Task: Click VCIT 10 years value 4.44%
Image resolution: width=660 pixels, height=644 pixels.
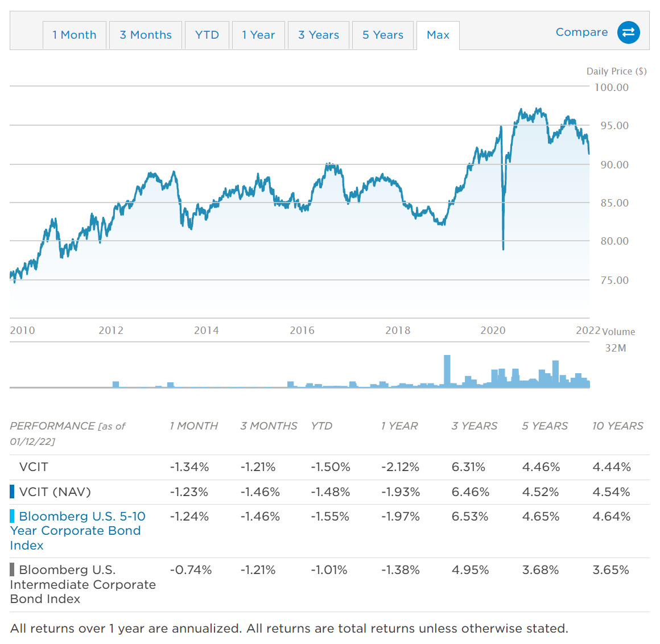Action: (x=612, y=467)
